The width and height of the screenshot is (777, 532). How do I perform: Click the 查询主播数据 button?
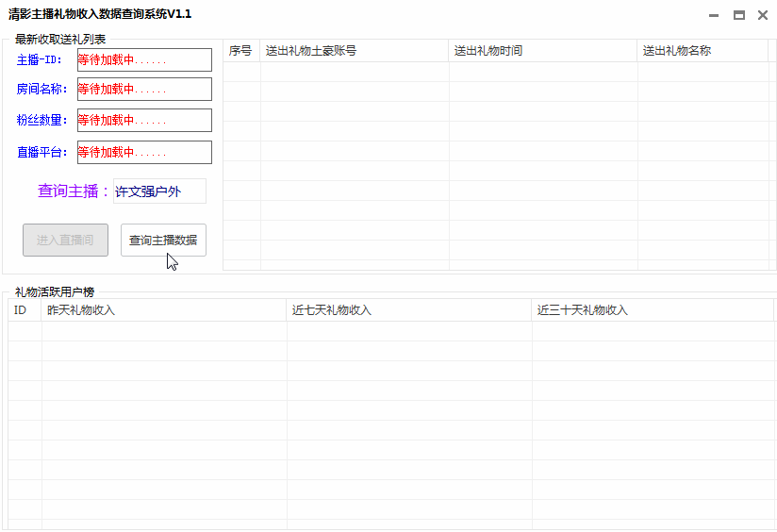coord(163,240)
